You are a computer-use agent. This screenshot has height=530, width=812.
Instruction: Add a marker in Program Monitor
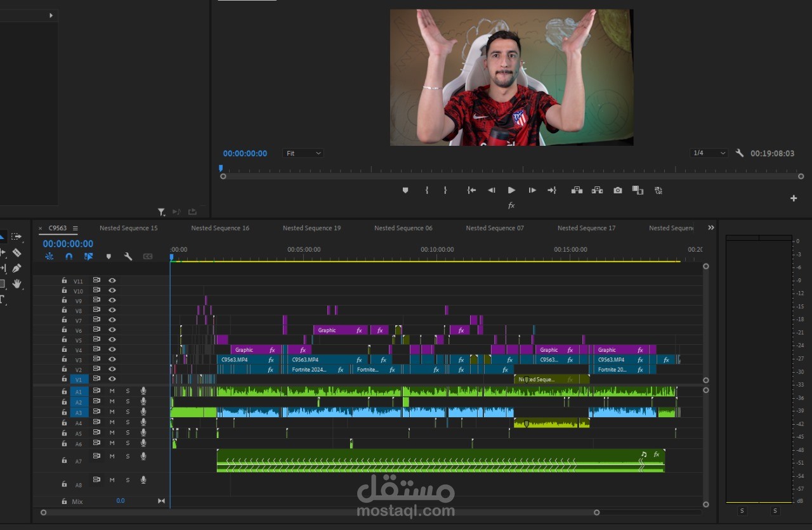[405, 190]
